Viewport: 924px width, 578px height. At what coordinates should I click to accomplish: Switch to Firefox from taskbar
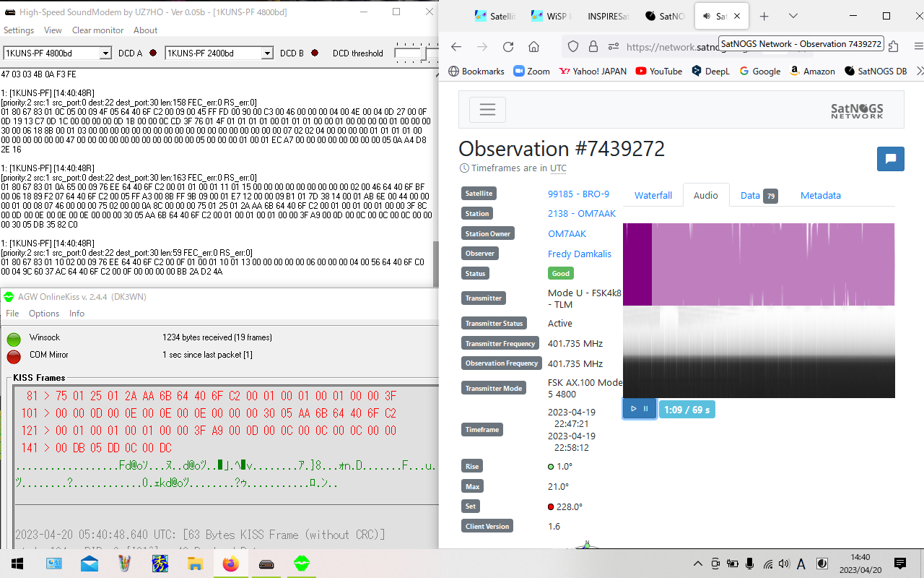[231, 564]
